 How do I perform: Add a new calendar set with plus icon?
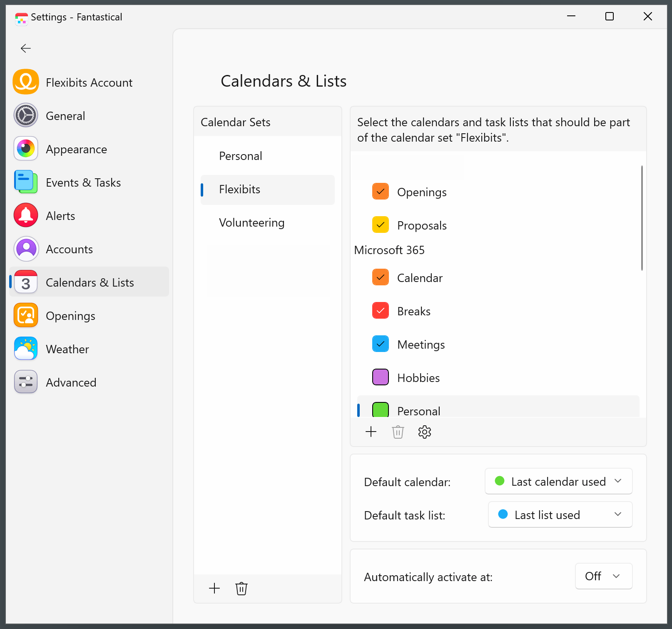(x=214, y=588)
